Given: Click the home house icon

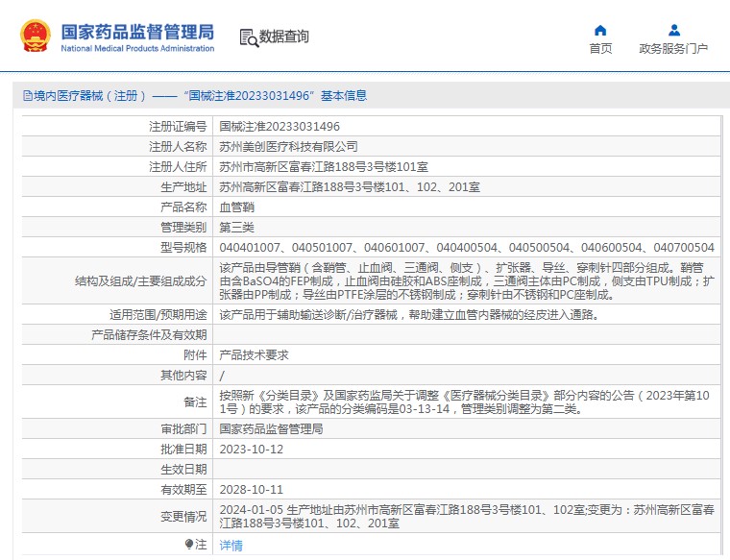Looking at the screenshot, I should (x=600, y=31).
